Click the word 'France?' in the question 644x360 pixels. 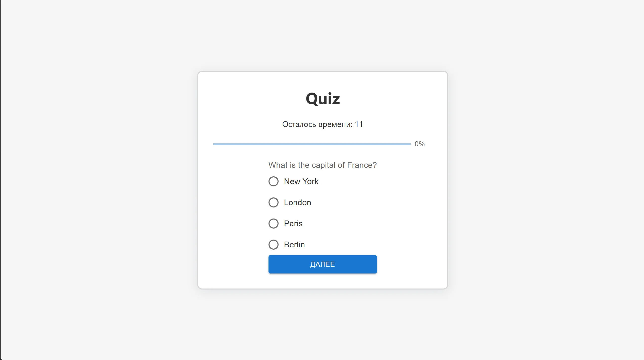coord(362,165)
